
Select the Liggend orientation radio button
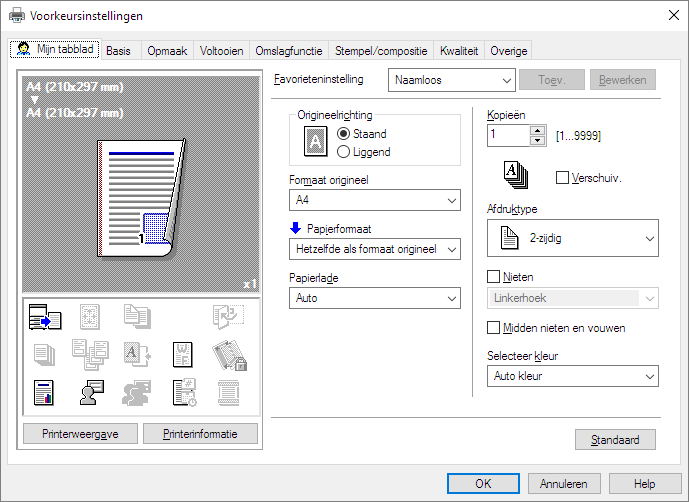pos(343,152)
